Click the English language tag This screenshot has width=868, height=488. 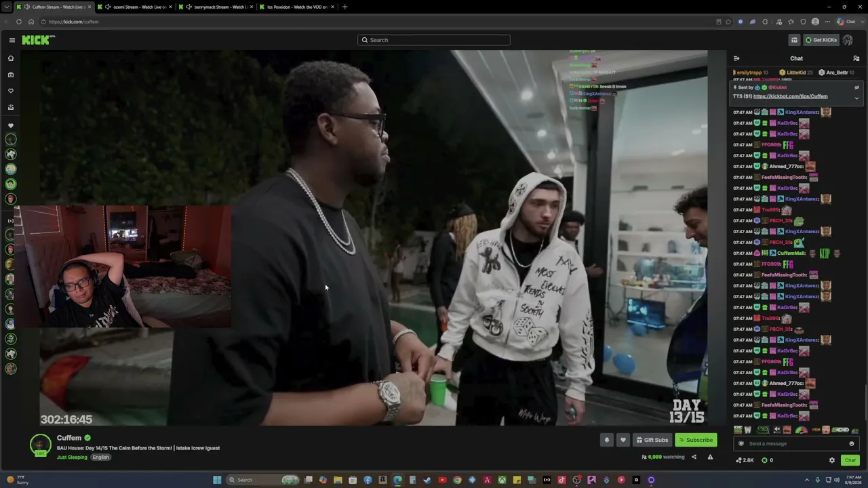(x=100, y=457)
